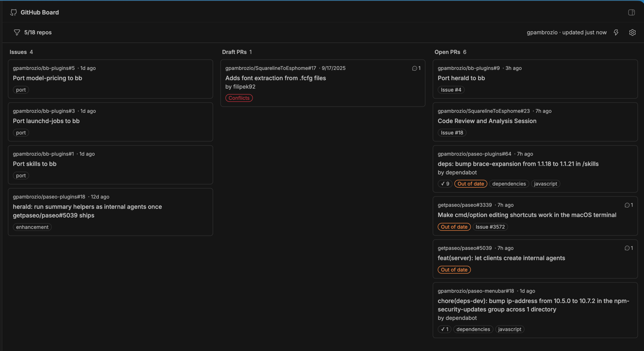Click comment icon on getpaseo/paseo#3339 card
Screen dimensions: 644x351
(627, 205)
